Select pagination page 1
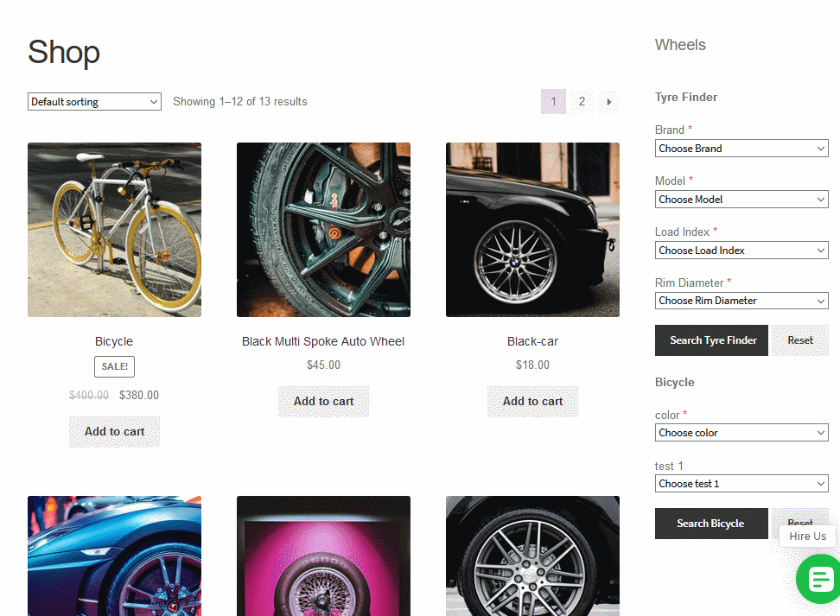Screen dimensions: 840x616 553,102
